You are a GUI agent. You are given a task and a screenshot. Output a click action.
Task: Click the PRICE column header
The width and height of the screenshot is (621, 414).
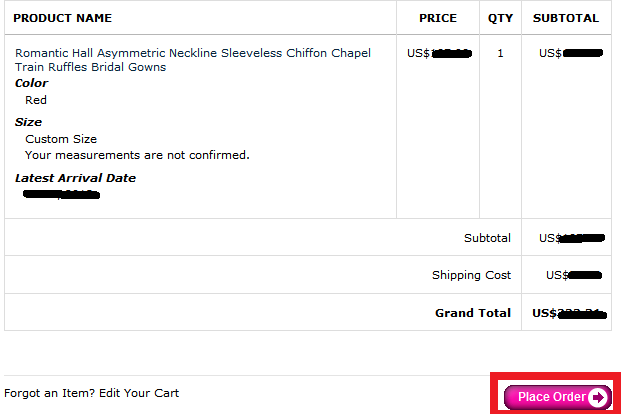[x=438, y=18]
